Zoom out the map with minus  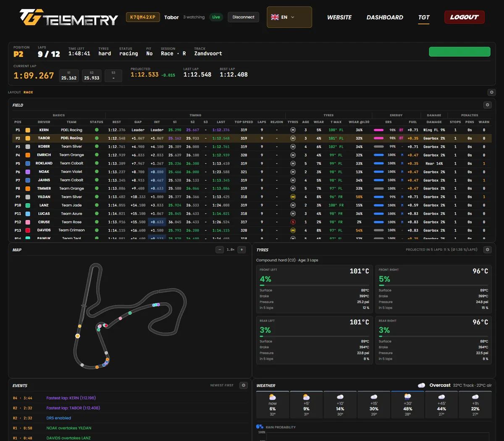point(220,249)
